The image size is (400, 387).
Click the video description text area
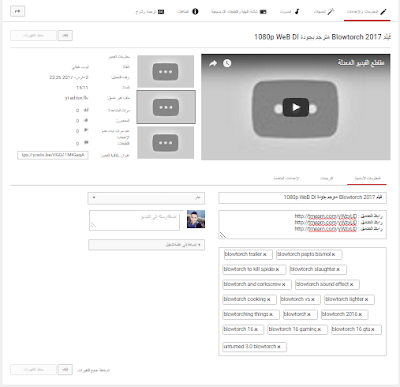click(x=302, y=224)
